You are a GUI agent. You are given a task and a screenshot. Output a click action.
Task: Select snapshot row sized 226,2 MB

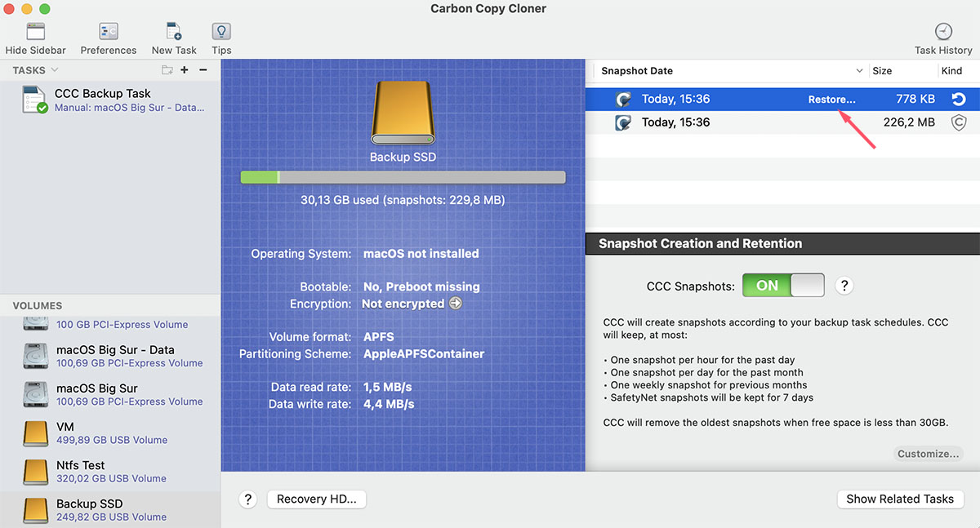pos(782,123)
